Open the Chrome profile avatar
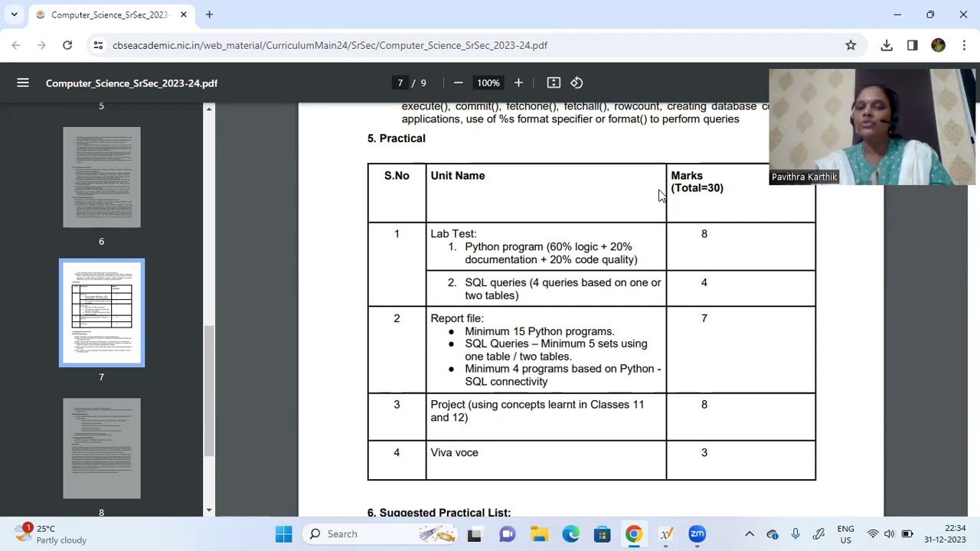This screenshot has width=980, height=551. [x=938, y=45]
